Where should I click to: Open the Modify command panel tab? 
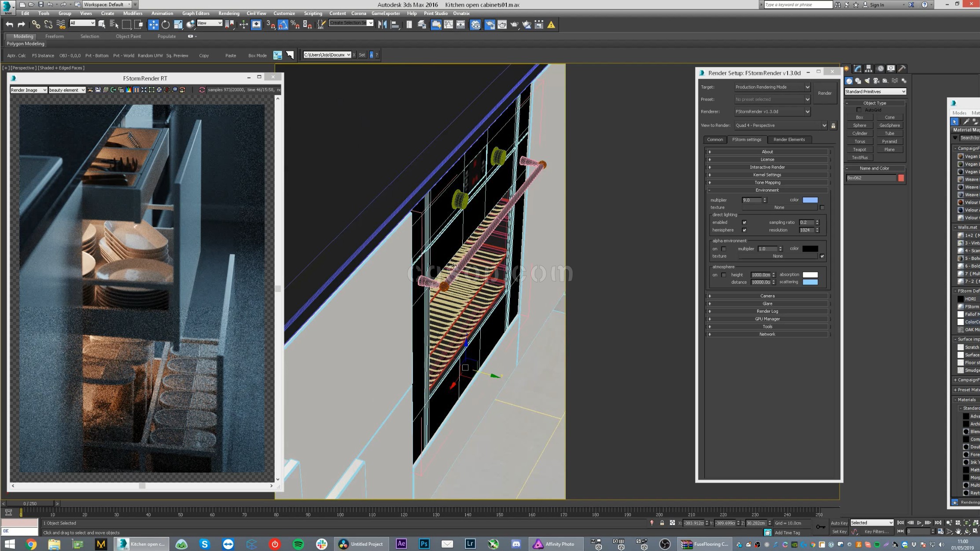pos(857,69)
